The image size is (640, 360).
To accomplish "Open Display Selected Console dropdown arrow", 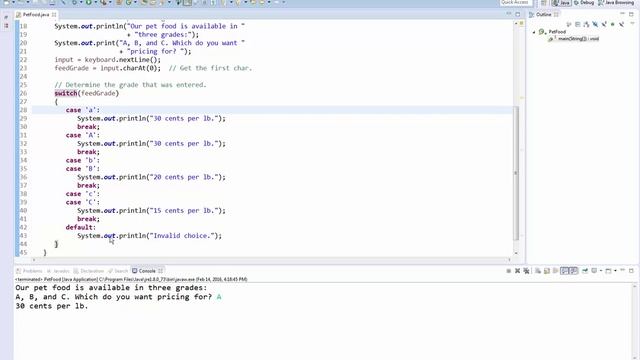I will click(601, 271).
